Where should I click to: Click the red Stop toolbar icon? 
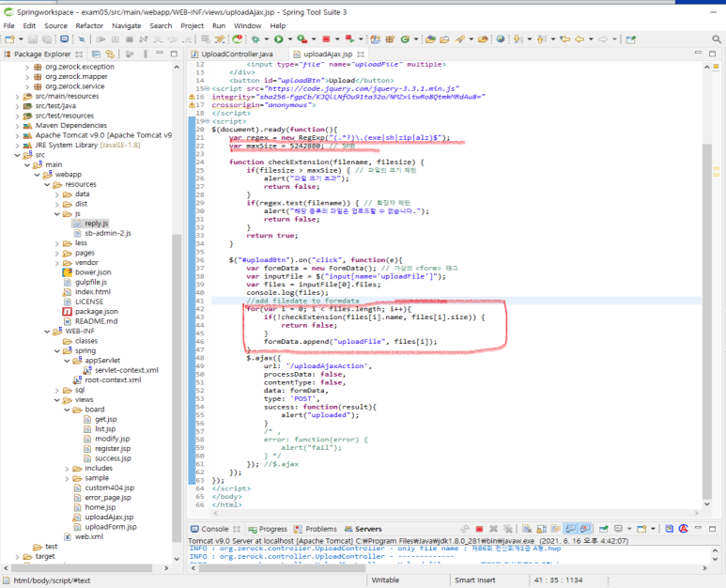coord(326,39)
